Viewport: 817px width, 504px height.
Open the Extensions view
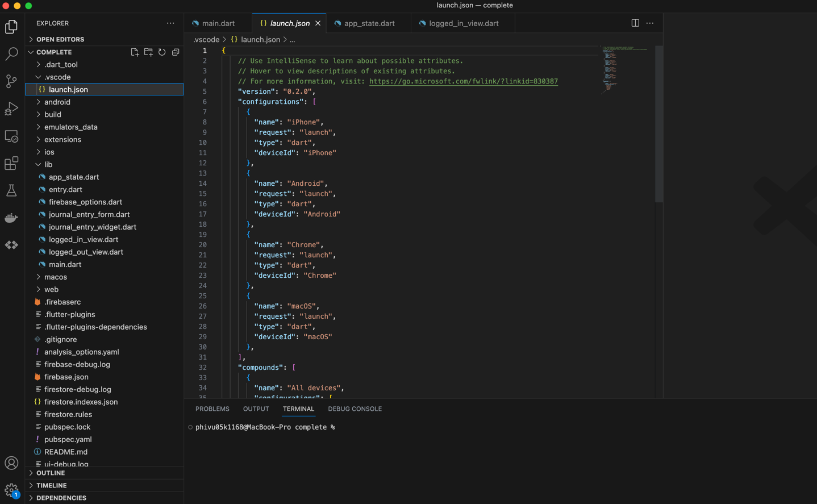tap(11, 164)
